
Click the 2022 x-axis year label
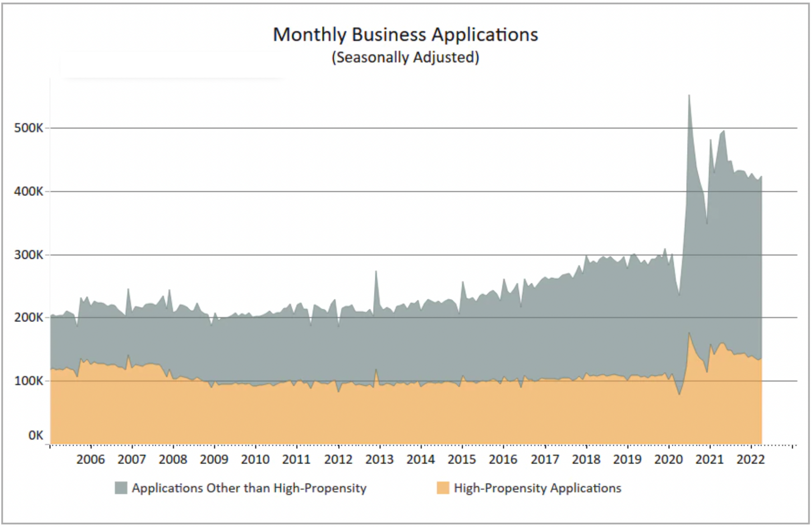pyautogui.click(x=751, y=459)
